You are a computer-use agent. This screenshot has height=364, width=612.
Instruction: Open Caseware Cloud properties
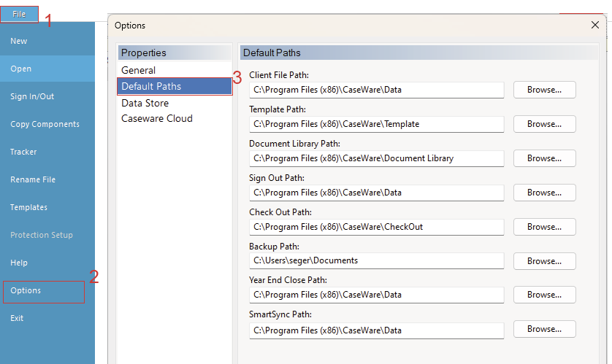point(157,119)
